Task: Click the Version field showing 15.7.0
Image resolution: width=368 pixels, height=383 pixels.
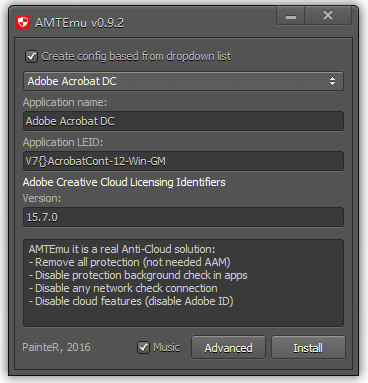Action: click(x=183, y=217)
